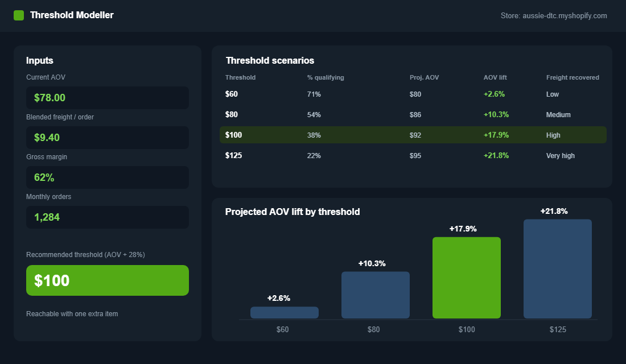Click 'Reachable with one extra item' note
Image resolution: width=626 pixels, height=364 pixels.
(72, 314)
